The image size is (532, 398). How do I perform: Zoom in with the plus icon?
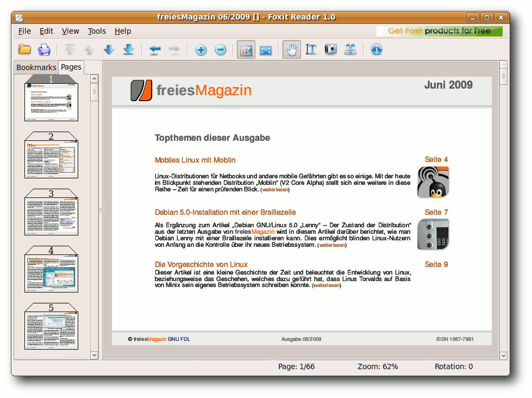(x=201, y=50)
